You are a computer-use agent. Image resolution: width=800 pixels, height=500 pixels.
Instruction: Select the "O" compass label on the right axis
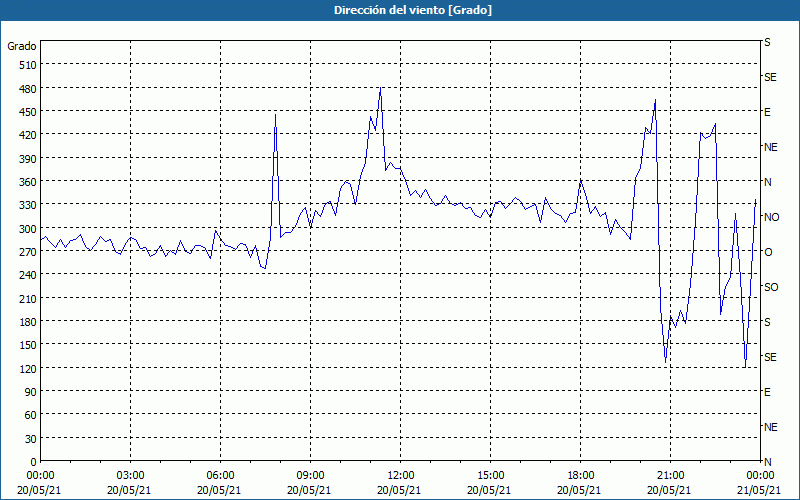tap(768, 252)
